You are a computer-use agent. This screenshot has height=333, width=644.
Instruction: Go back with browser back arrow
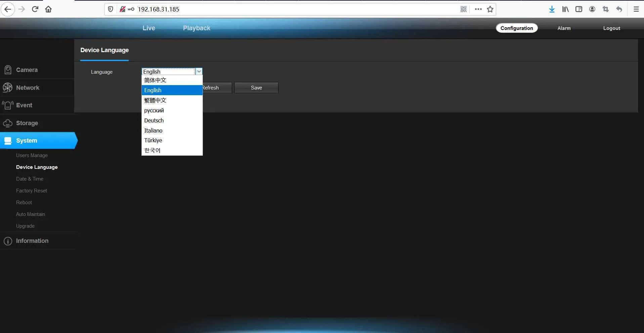click(x=8, y=9)
